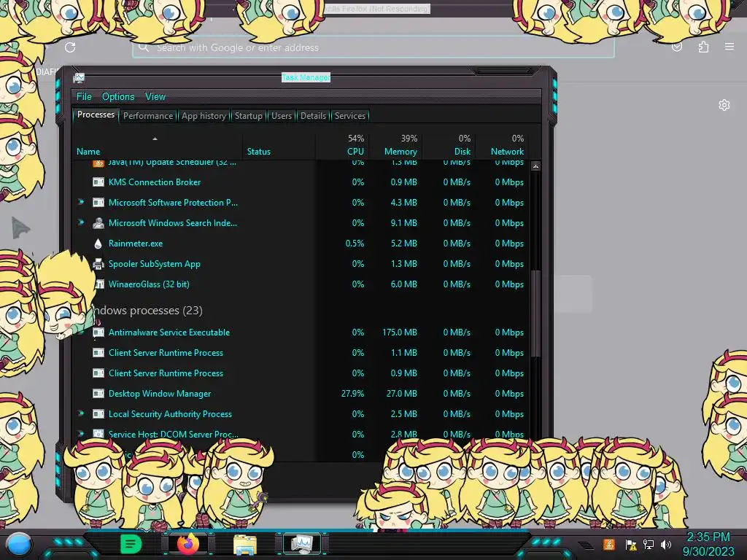Image resolution: width=747 pixels, height=560 pixels.
Task: Click the WinaeroGlass process icon
Action: coord(99,284)
